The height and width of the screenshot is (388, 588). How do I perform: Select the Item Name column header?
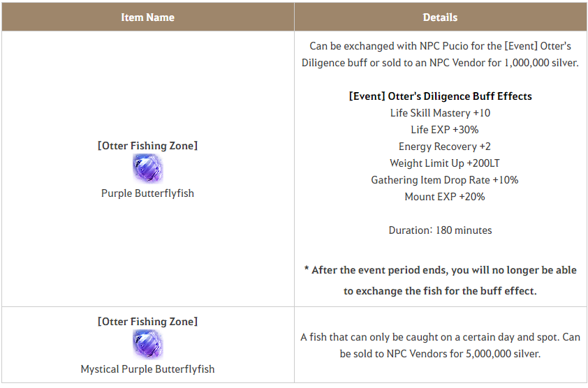coord(148,17)
